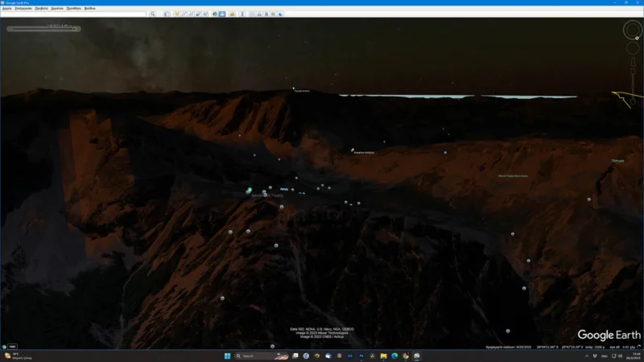644x362 pixels.
Task: Click the 1985 historical imagery button
Action: pyautogui.click(x=11, y=347)
